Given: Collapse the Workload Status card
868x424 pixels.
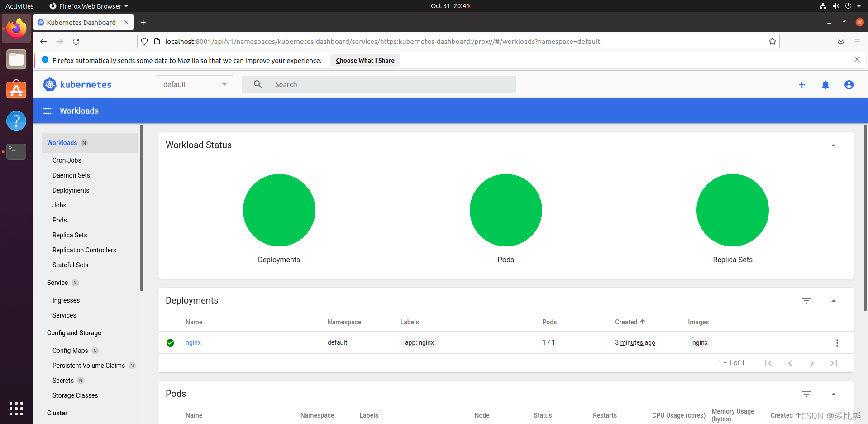Looking at the screenshot, I should (x=834, y=145).
